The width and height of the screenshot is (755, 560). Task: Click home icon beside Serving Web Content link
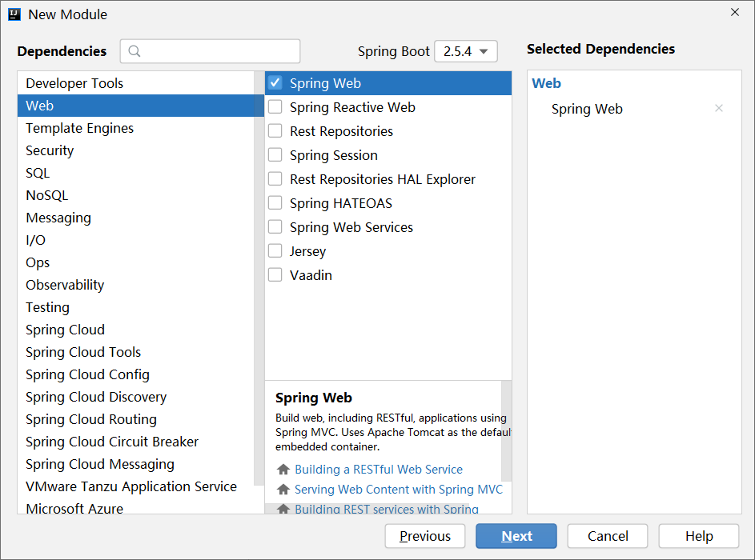pos(283,490)
